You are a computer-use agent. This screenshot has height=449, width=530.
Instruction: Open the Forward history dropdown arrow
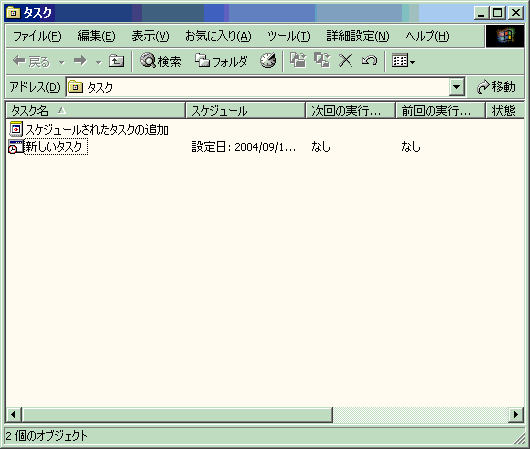(x=99, y=62)
